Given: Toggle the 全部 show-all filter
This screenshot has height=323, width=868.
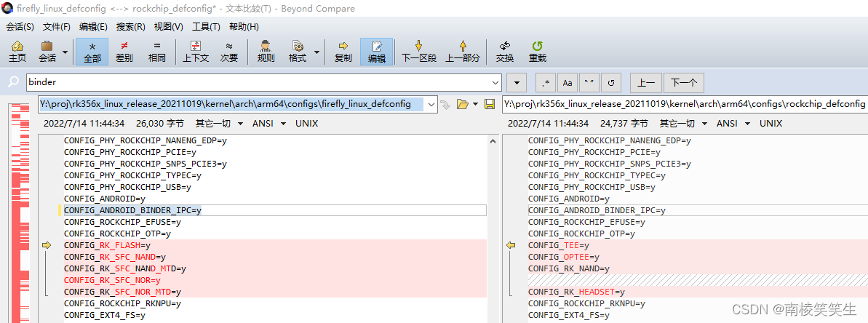Looking at the screenshot, I should point(92,52).
